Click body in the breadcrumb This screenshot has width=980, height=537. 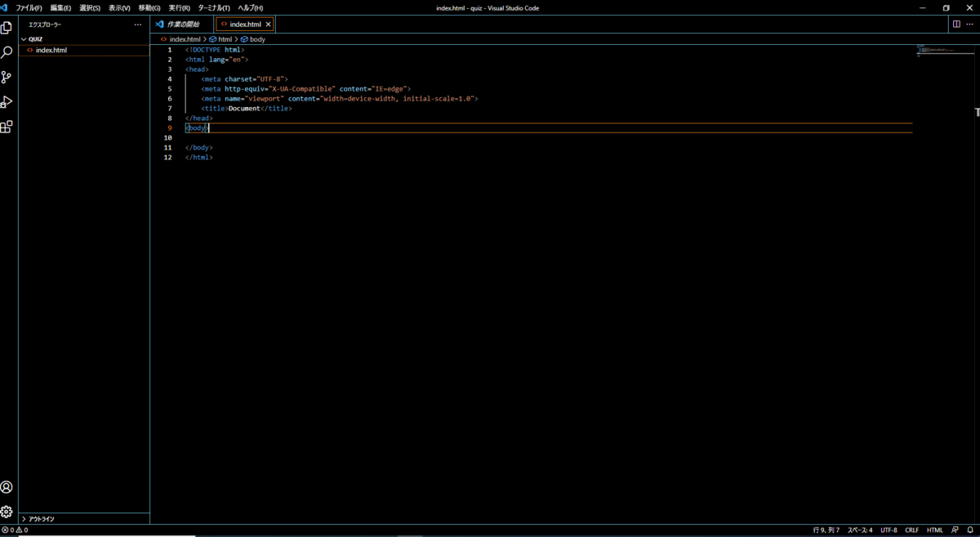click(x=257, y=39)
